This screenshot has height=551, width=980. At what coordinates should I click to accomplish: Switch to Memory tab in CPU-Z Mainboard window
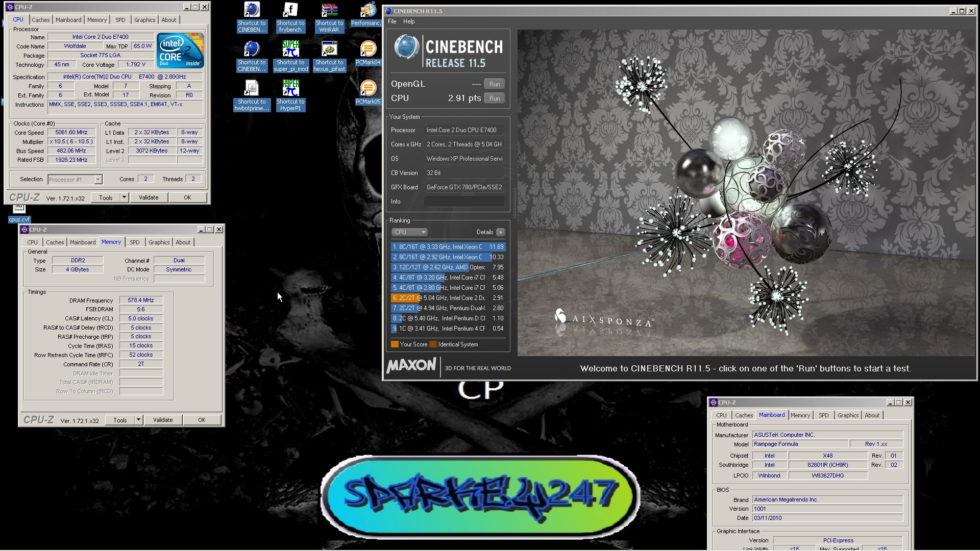pyautogui.click(x=800, y=415)
